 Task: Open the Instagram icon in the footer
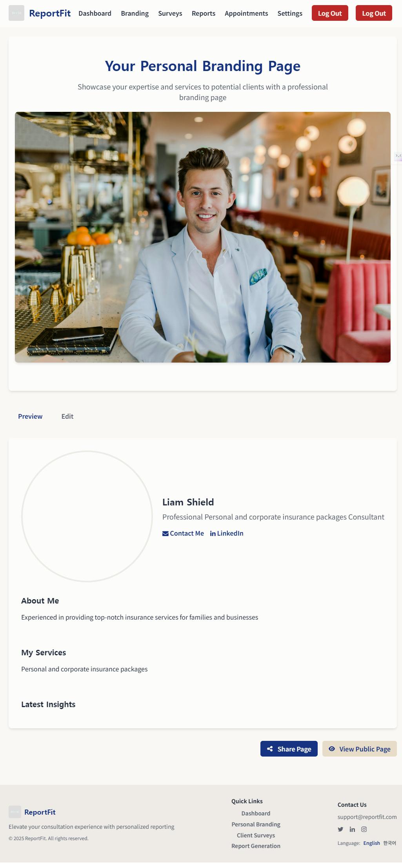pos(364,829)
